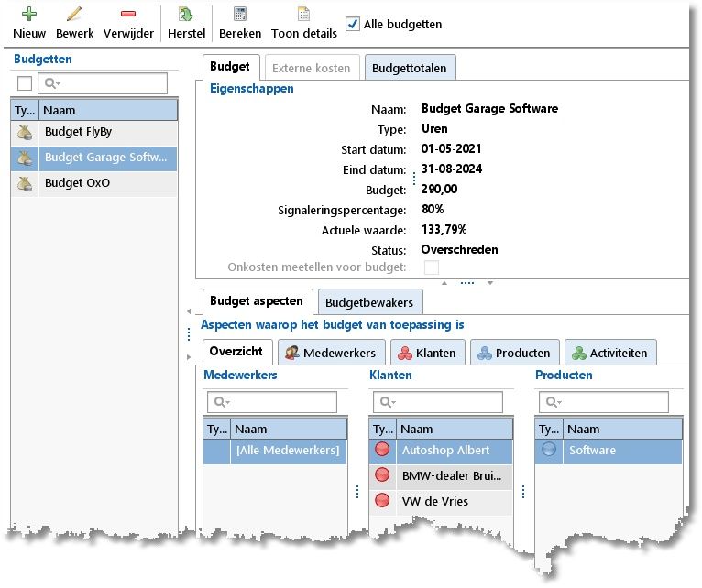Click the red Verwijder icon
This screenshot has width=702, height=588.
click(128, 15)
